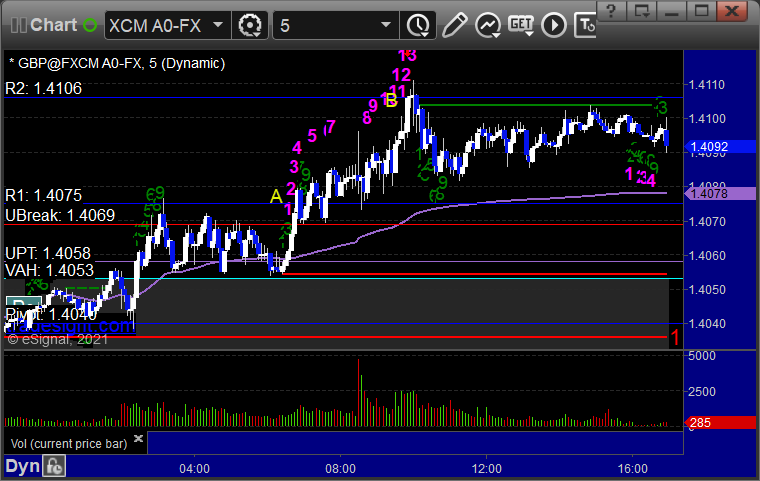Click the text template icon in toolbar
This screenshot has width=760, height=481.
pyautogui.click(x=586, y=25)
